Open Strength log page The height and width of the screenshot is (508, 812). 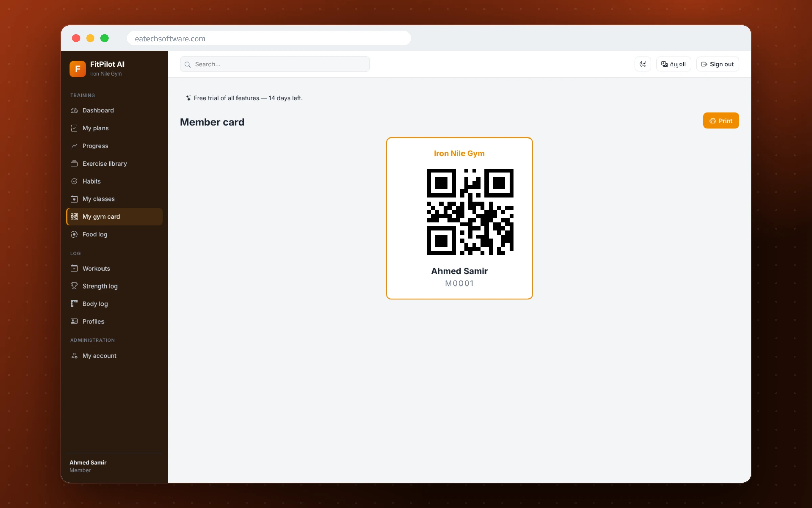tap(114, 286)
